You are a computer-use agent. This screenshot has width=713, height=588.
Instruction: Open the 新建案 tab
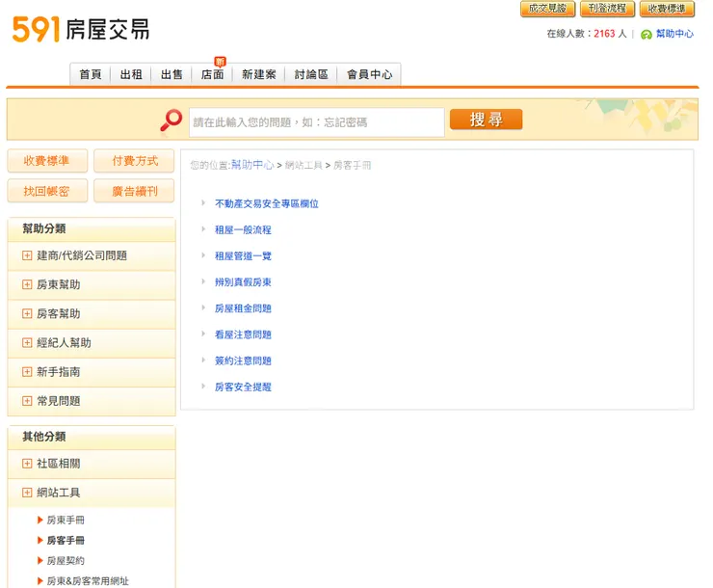[259, 74]
